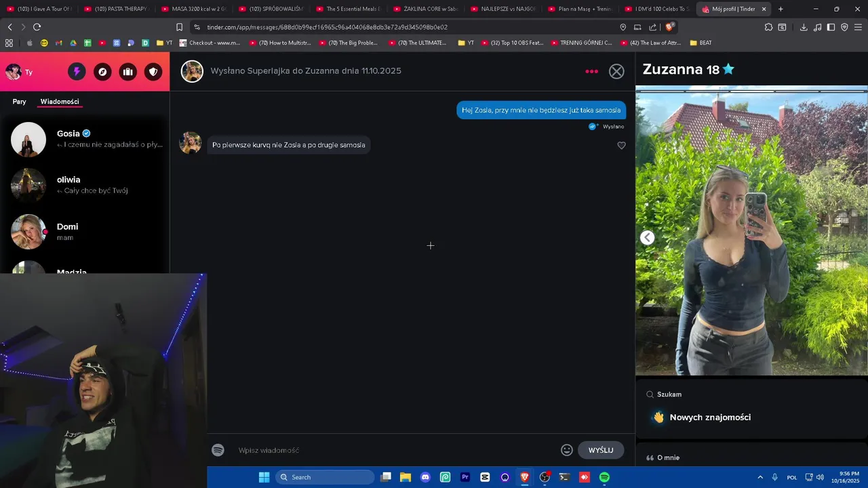Image resolution: width=868 pixels, height=488 pixels.
Task: Open File Explorer from the taskbar
Action: point(406,477)
